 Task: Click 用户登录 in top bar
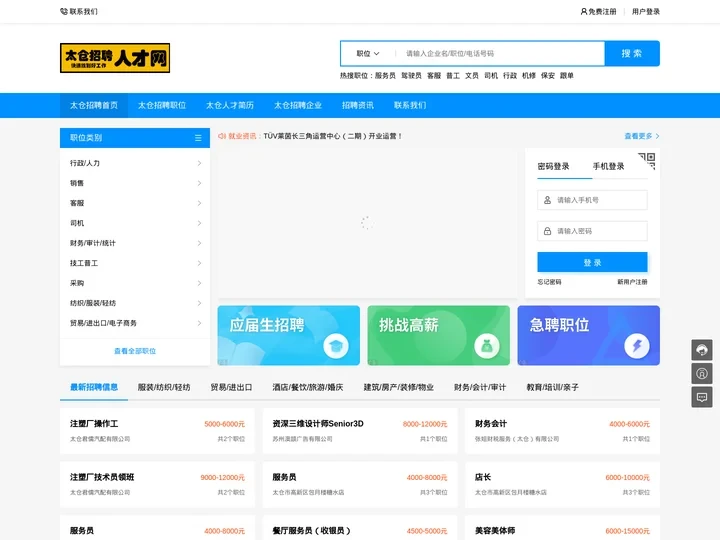(x=646, y=11)
